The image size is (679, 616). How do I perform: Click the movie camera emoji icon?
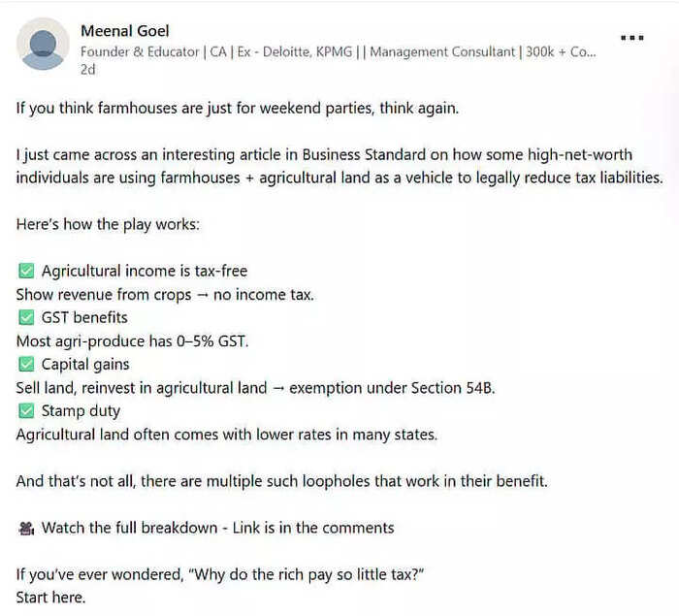pos(26,528)
